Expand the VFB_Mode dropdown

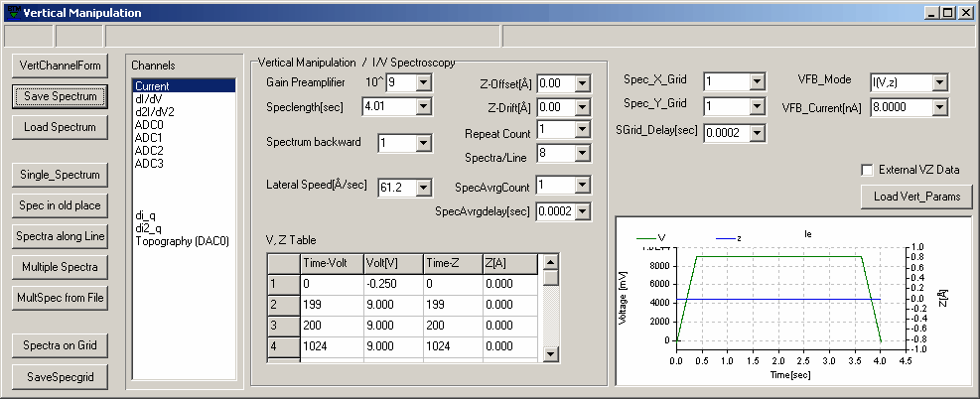coord(938,81)
